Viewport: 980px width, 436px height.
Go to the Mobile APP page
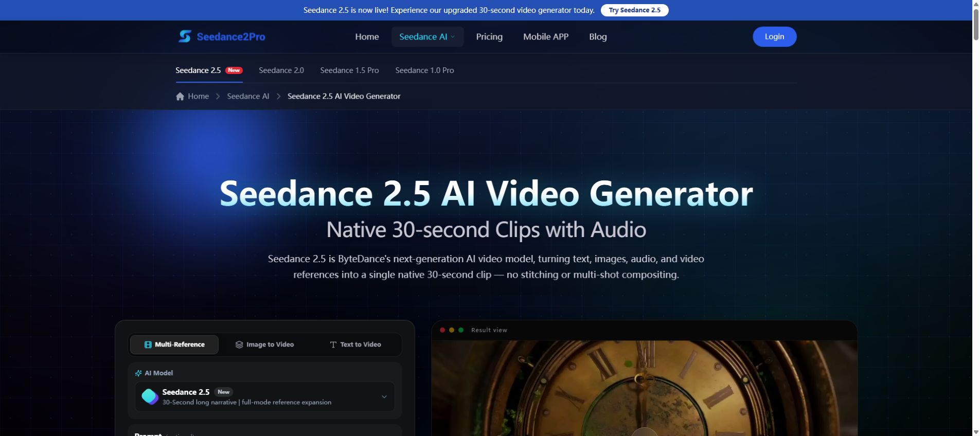[x=546, y=37]
